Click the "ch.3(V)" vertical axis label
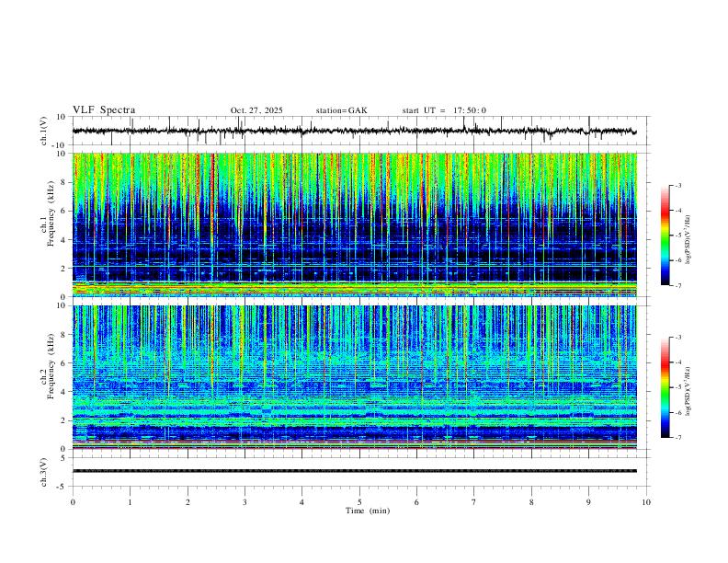728x563 pixels. pos(44,472)
